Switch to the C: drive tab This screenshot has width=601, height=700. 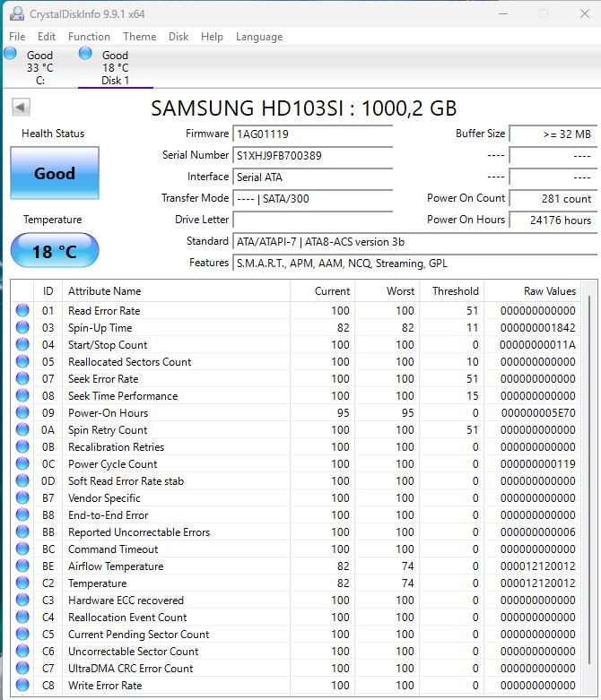click(x=39, y=67)
